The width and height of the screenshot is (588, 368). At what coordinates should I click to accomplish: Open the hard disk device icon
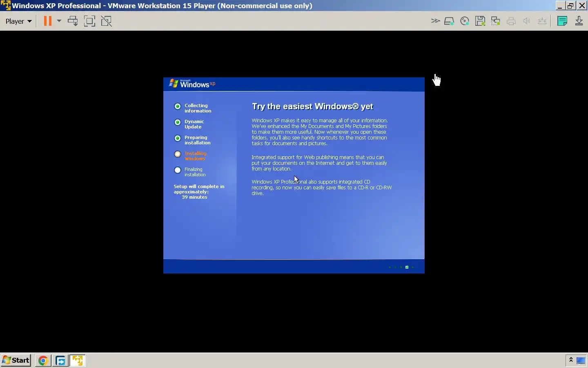coord(449,21)
